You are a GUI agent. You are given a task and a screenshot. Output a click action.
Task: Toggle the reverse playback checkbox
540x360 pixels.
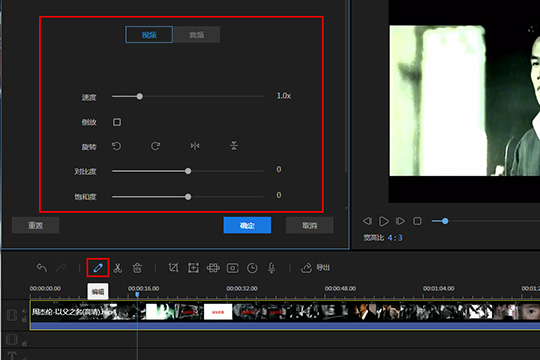[117, 122]
